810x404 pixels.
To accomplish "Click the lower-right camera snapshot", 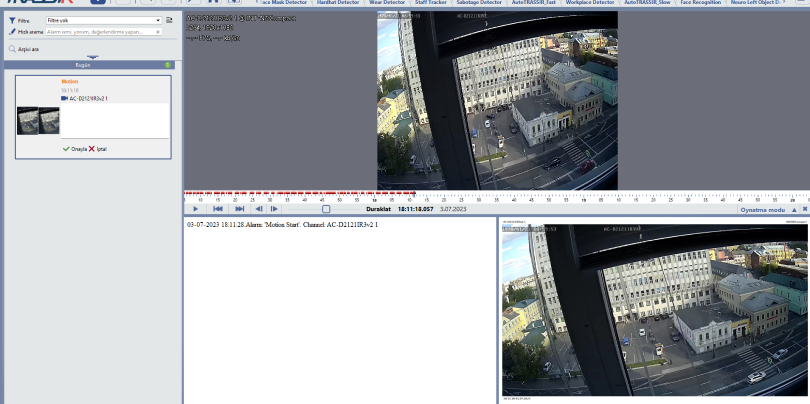I will (x=655, y=310).
